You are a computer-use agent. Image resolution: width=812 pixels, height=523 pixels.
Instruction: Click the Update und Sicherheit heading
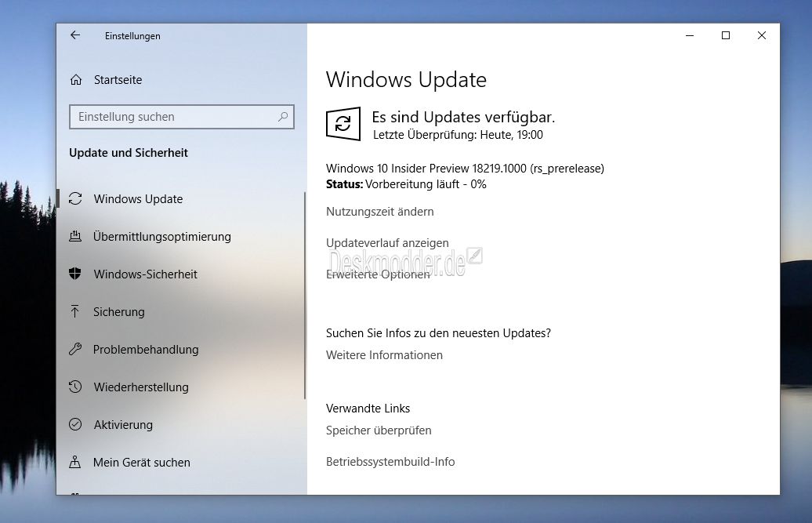(129, 153)
